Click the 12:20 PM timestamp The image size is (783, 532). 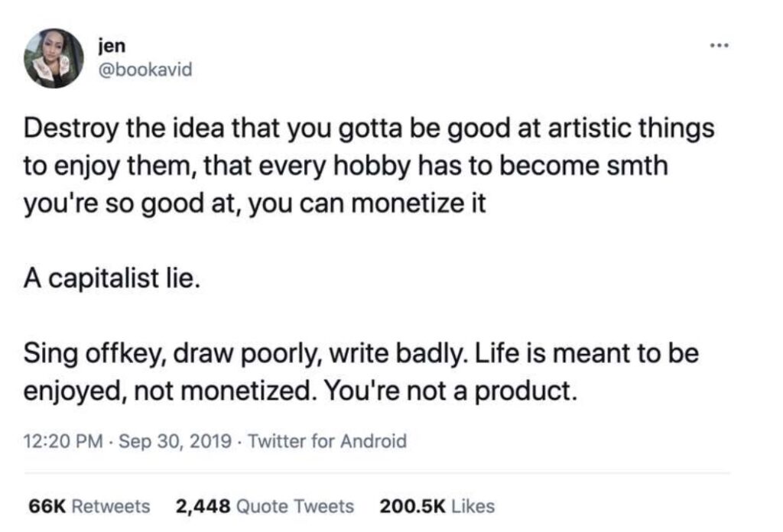63,441
